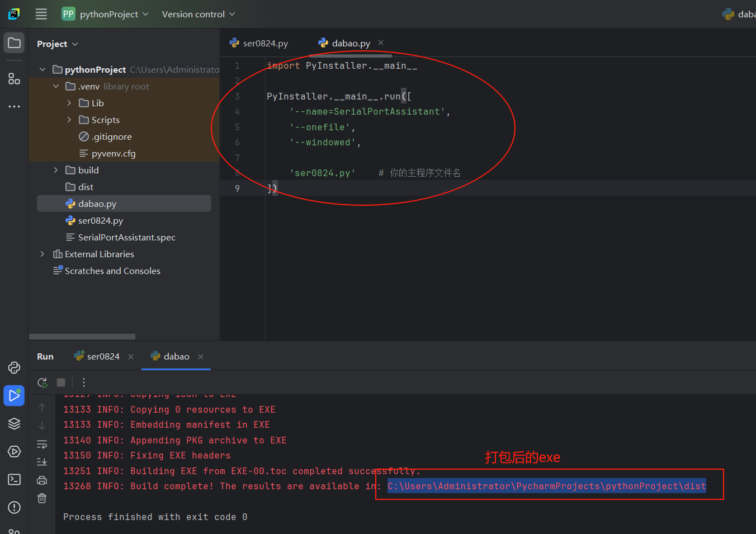The height and width of the screenshot is (534, 756).
Task: Open the Python Packages layers icon
Action: [14, 423]
